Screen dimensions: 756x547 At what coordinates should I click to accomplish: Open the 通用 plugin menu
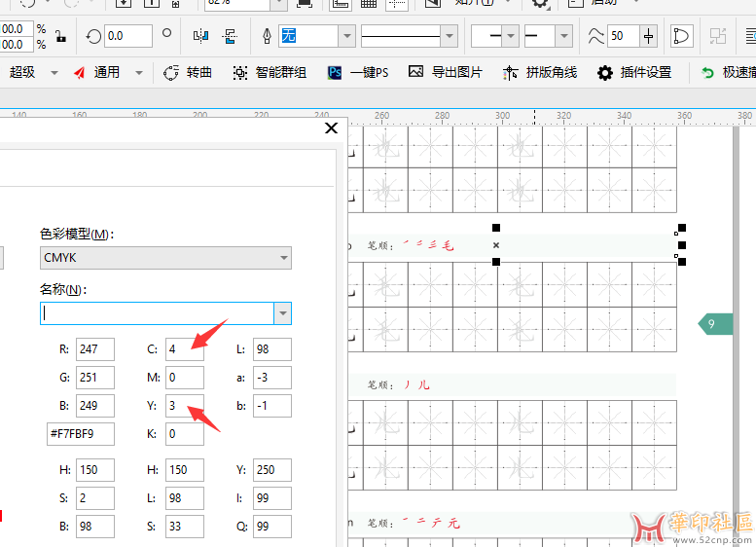[107, 72]
